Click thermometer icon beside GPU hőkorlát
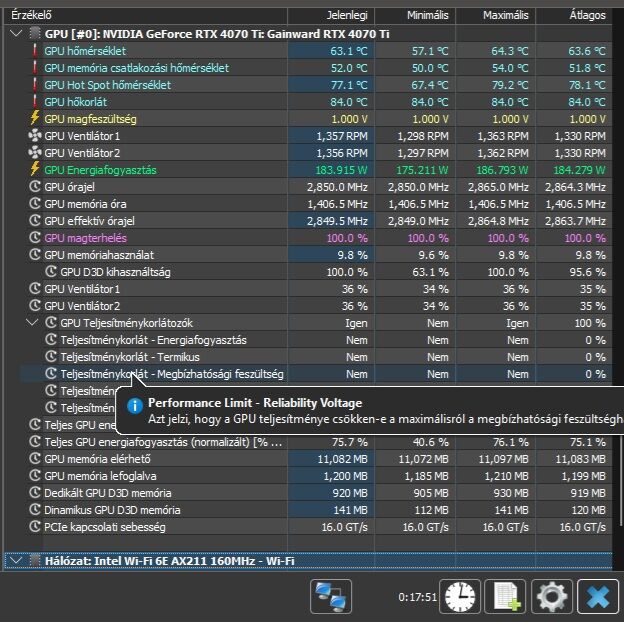624x622 pixels. [x=35, y=102]
